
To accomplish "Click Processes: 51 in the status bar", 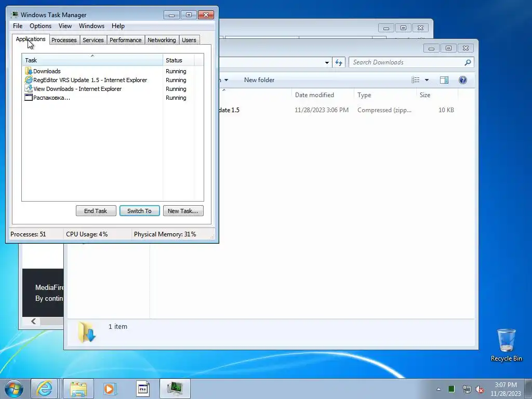I will click(x=28, y=234).
